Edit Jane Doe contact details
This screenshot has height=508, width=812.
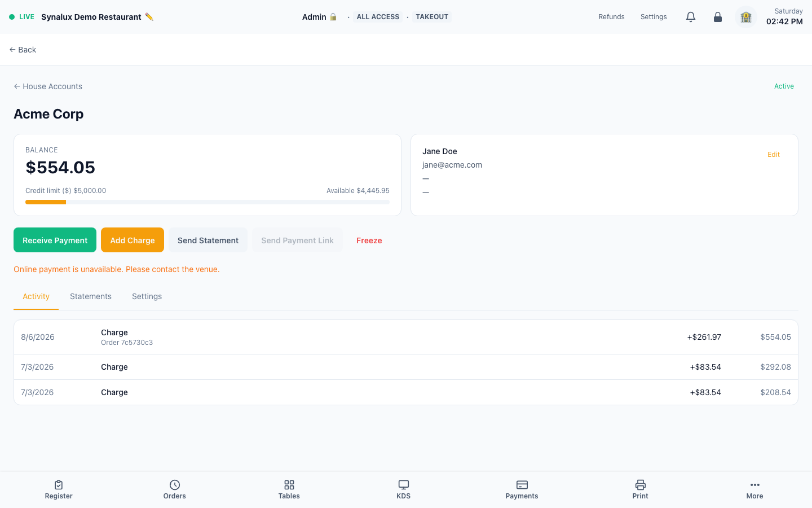coord(774,155)
